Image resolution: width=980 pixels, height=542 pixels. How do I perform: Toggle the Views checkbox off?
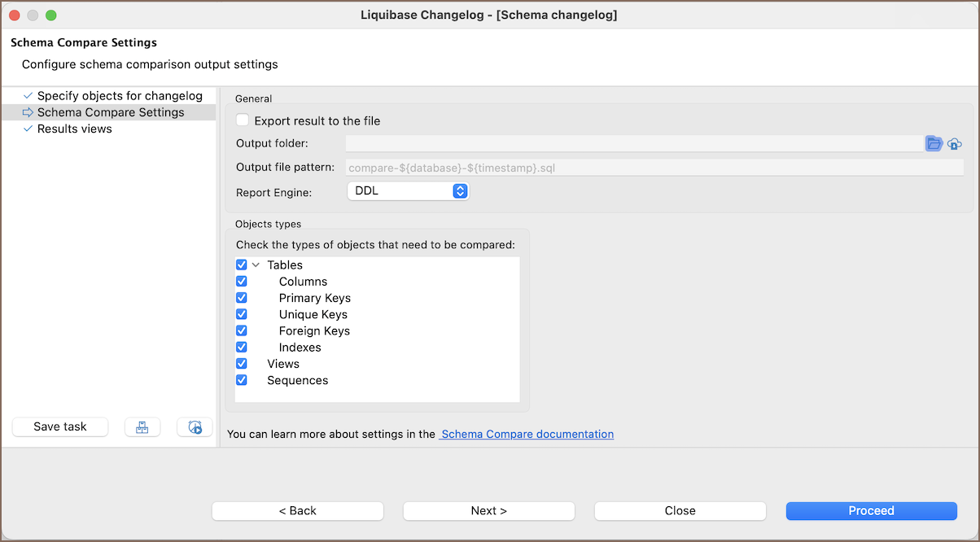coord(242,364)
